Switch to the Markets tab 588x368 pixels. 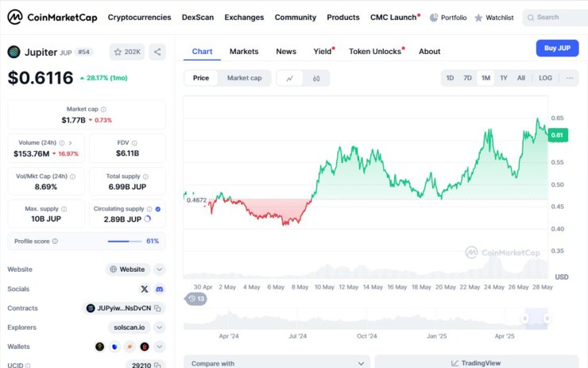(x=244, y=52)
